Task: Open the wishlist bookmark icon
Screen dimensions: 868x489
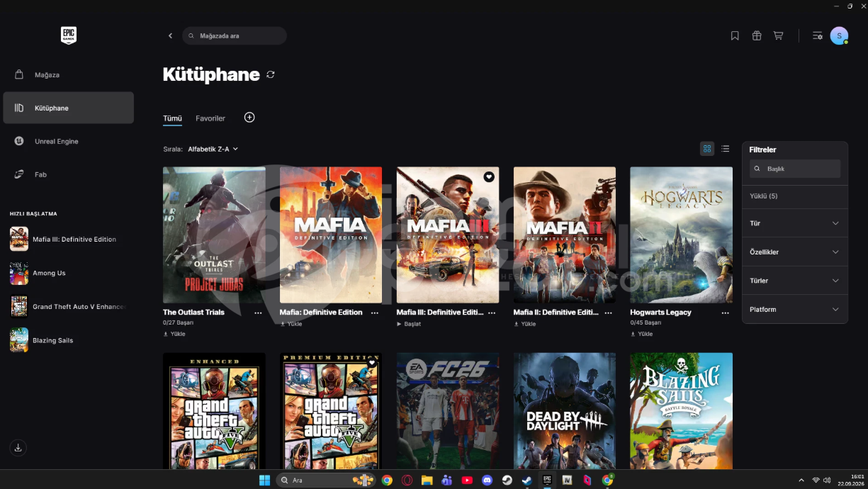Action: pos(735,35)
